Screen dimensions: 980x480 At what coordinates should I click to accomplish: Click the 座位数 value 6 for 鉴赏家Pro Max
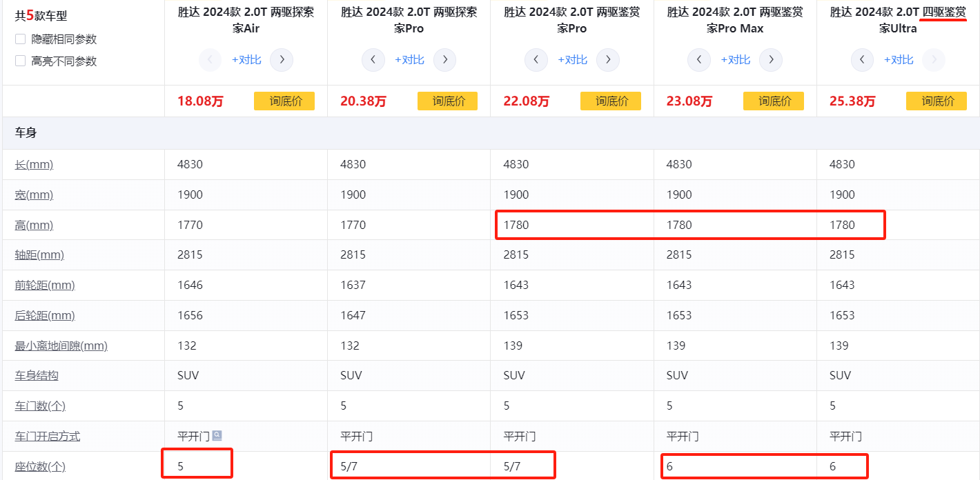point(670,466)
